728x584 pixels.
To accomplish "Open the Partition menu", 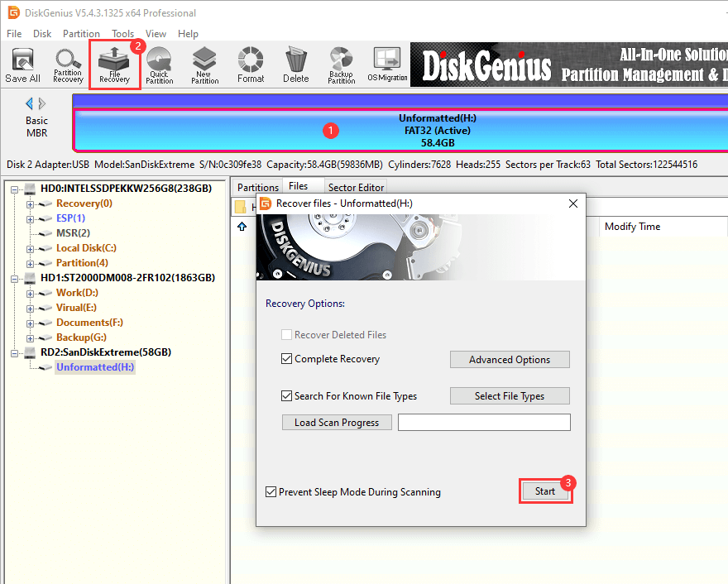I will [x=81, y=34].
